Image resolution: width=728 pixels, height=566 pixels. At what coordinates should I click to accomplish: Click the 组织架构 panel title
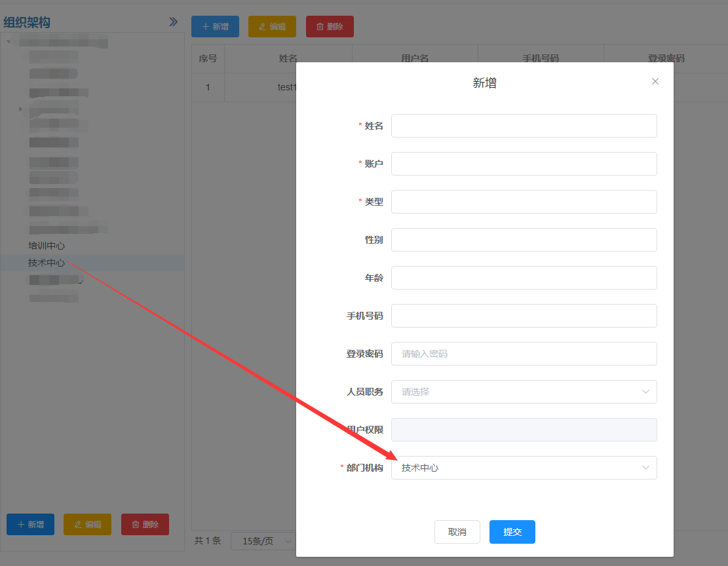tap(26, 22)
